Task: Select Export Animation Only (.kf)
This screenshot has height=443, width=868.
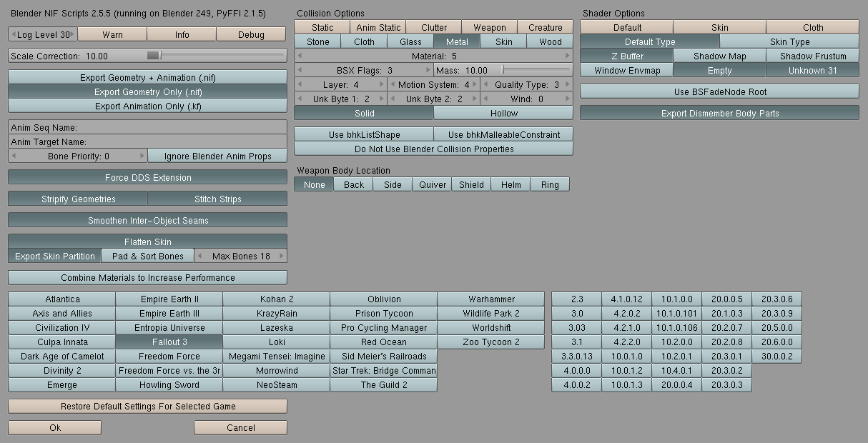Action: click(147, 106)
